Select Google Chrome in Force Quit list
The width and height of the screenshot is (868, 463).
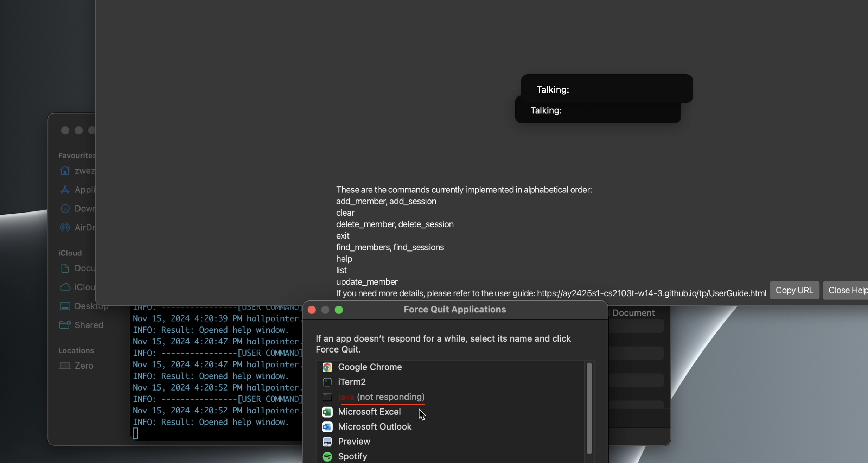(x=370, y=367)
